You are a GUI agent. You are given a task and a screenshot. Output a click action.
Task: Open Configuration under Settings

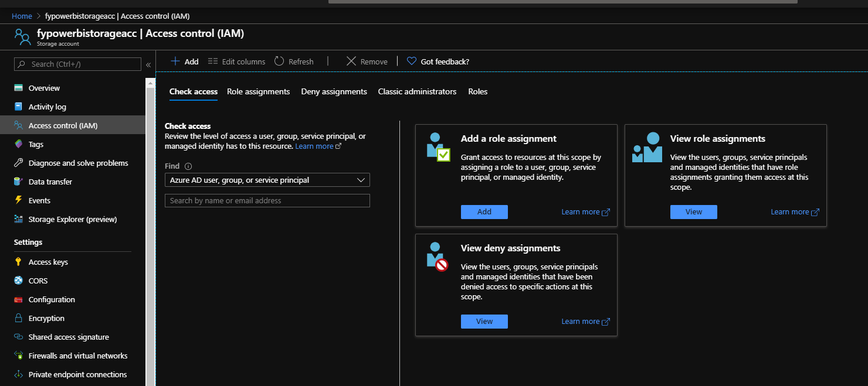[x=52, y=299]
